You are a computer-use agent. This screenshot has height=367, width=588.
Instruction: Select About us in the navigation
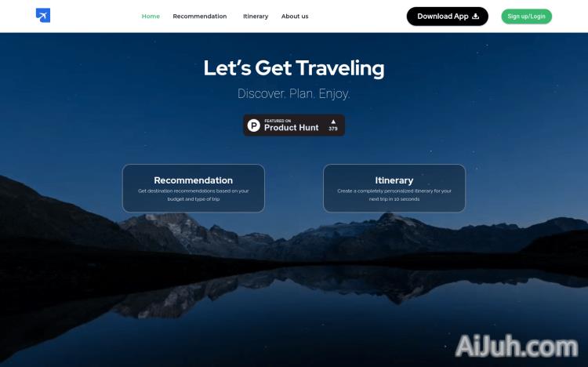click(x=295, y=16)
